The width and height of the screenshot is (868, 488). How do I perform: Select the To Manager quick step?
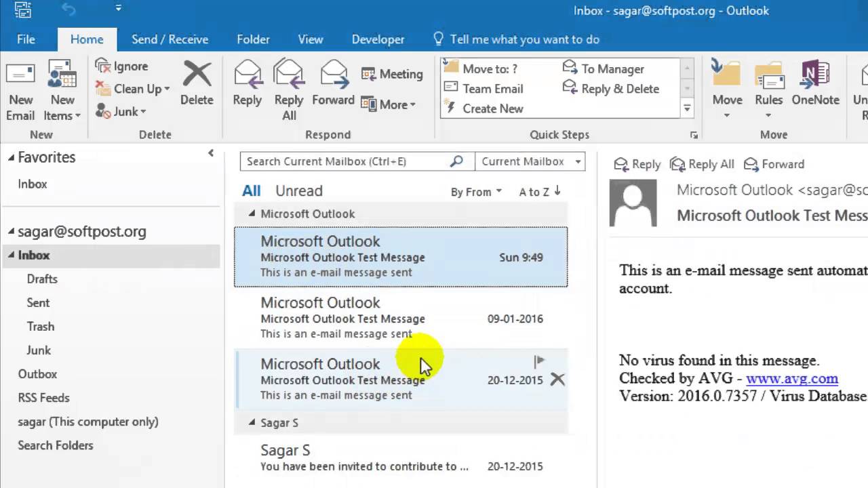coord(604,68)
